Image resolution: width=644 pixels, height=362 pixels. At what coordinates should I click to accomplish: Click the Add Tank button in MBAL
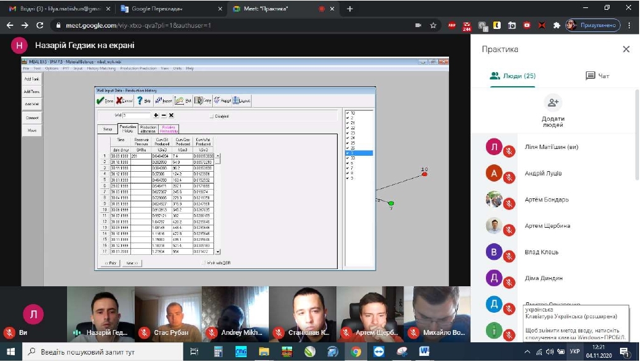click(31, 79)
